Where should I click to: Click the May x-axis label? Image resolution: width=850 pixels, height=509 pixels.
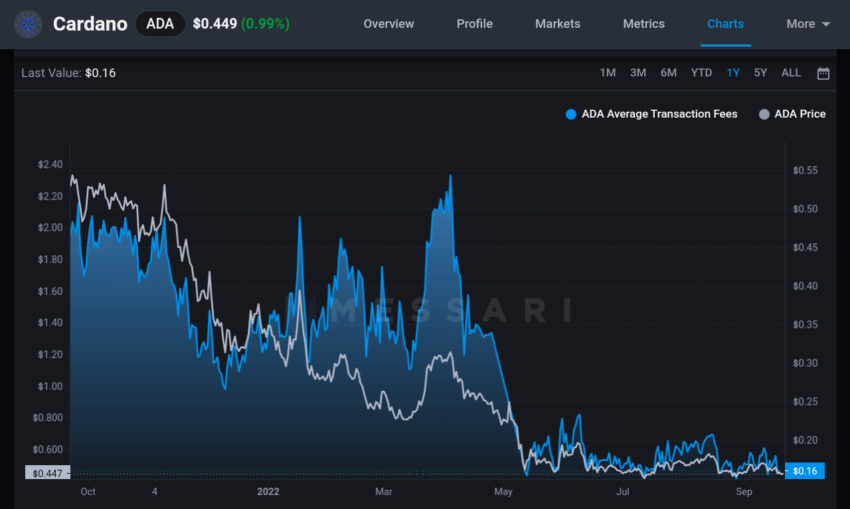[503, 492]
